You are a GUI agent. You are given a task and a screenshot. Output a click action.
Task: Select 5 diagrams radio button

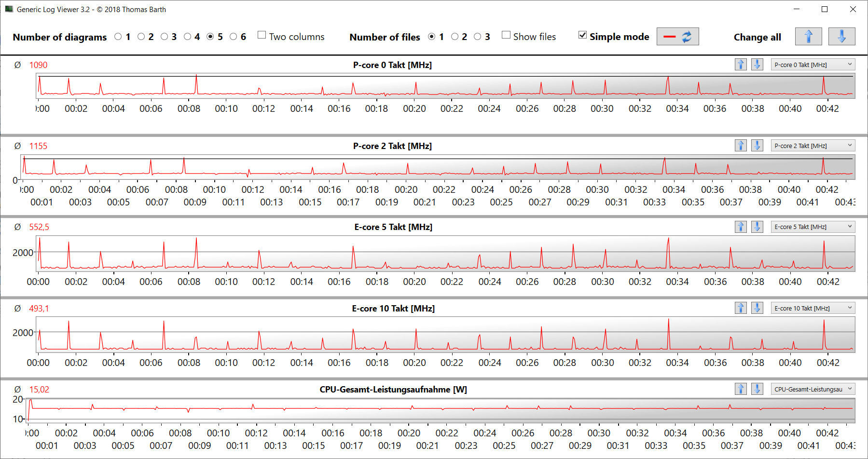click(210, 37)
